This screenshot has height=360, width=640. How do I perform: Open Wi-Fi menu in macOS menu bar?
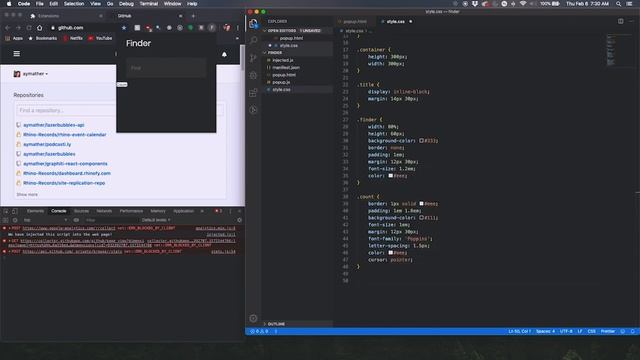523,4
